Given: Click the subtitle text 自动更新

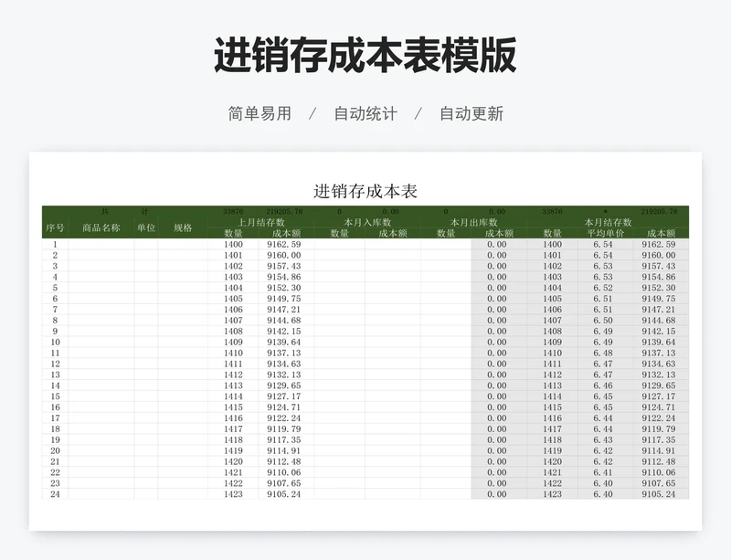Looking at the screenshot, I should pos(471,114).
